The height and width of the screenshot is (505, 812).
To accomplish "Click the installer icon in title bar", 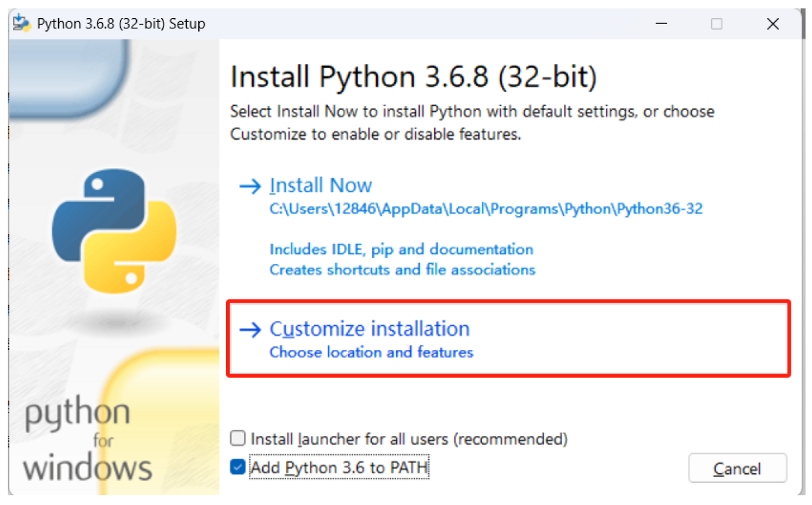I will click(x=23, y=23).
